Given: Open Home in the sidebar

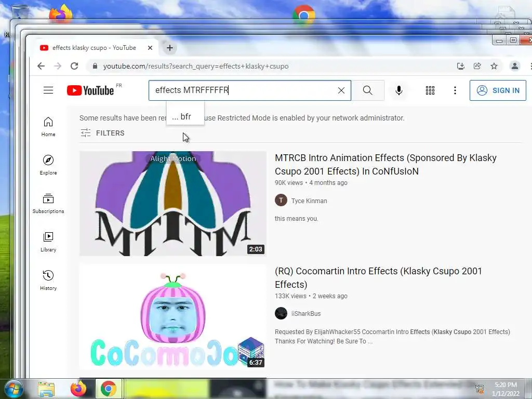Looking at the screenshot, I should 48,127.
